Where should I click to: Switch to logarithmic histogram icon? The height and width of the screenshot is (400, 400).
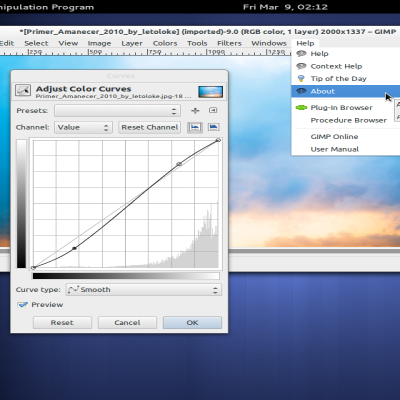click(x=213, y=127)
